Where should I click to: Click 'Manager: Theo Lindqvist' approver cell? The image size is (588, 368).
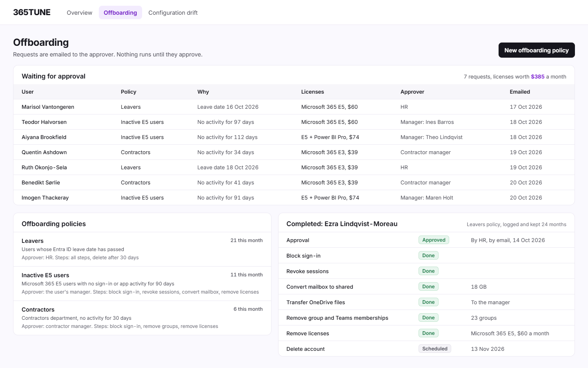click(432, 137)
